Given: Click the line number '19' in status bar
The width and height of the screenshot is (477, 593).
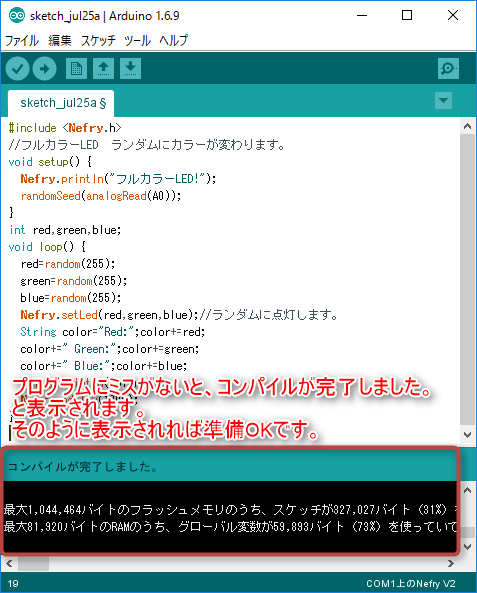Looking at the screenshot, I should 12,584.
